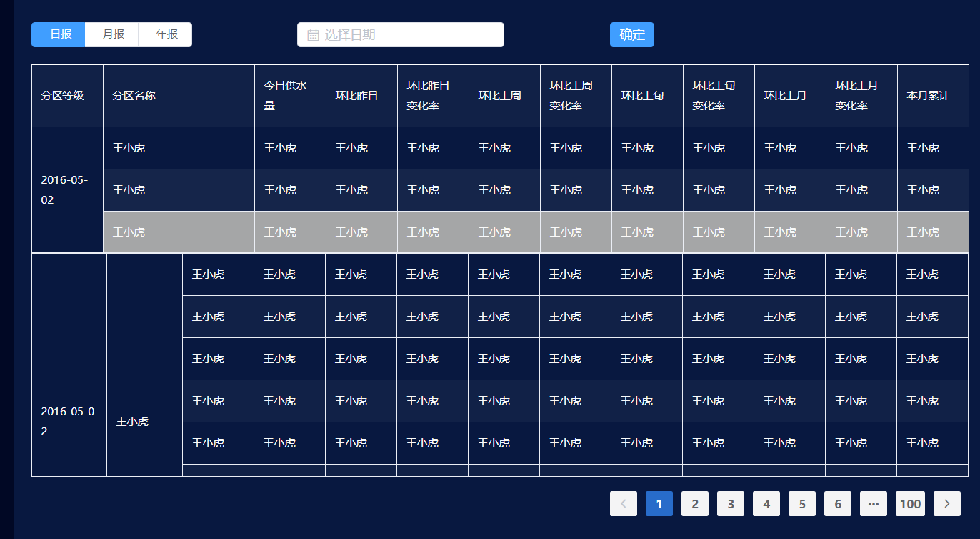Click the highlighted gray row's 今日供水量 cell
980x539 pixels.
click(291, 232)
